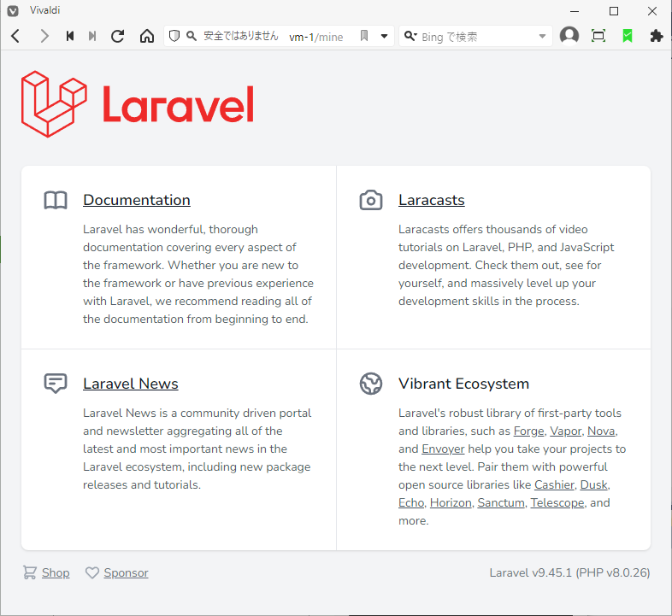Open the Sponsor link

click(x=126, y=572)
